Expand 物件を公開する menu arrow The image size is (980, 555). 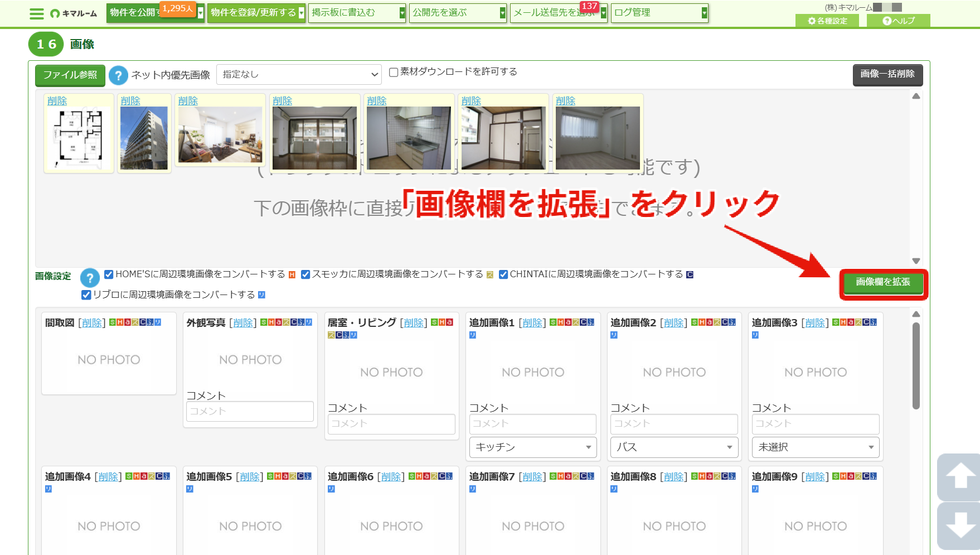pos(201,13)
